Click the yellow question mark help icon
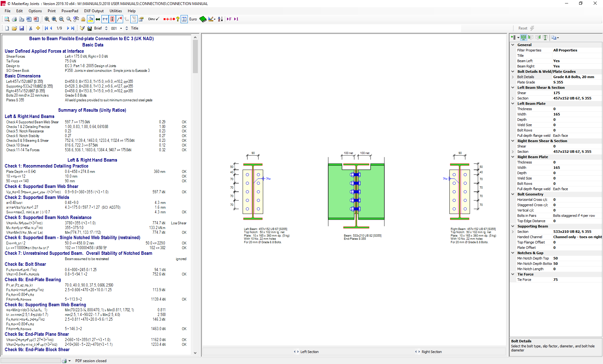The width and height of the screenshot is (603, 364). click(178, 19)
